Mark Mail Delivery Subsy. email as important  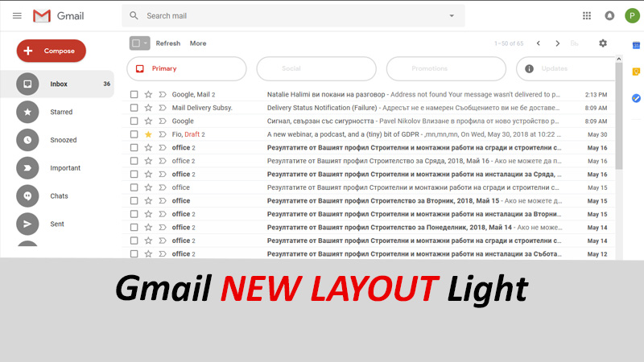tap(163, 108)
